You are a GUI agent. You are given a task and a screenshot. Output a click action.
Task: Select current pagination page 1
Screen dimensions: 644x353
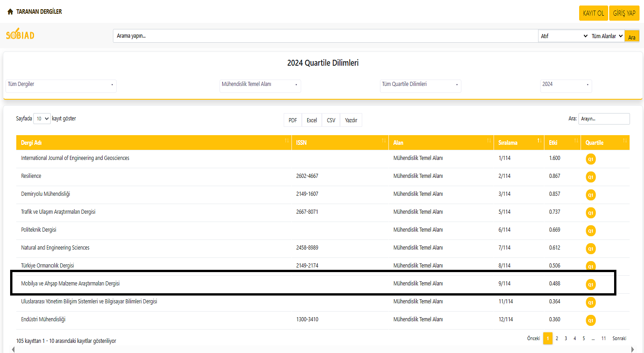[x=548, y=338]
